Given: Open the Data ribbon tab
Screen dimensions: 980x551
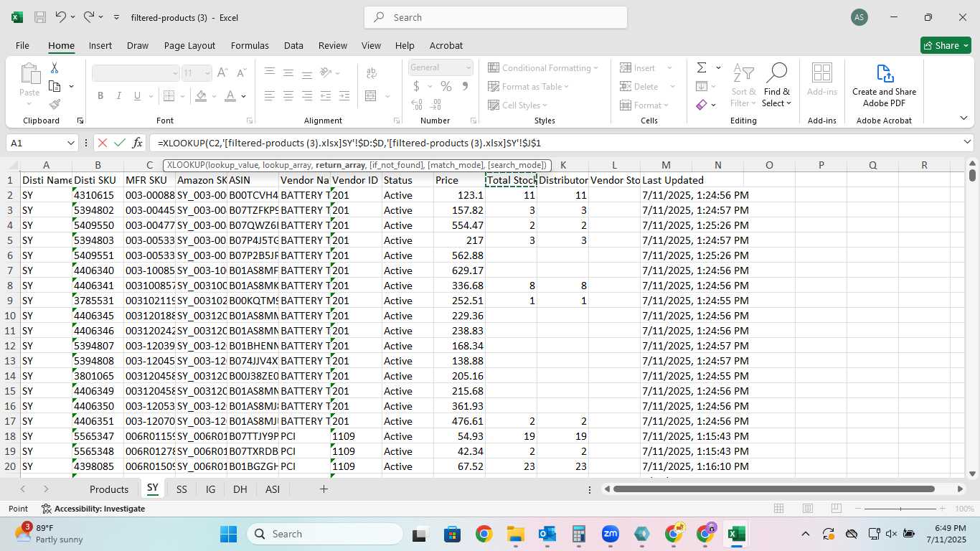Looking at the screenshot, I should [293, 45].
